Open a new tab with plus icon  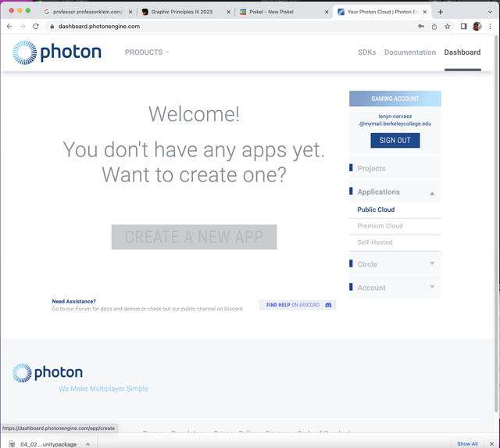pos(441,12)
